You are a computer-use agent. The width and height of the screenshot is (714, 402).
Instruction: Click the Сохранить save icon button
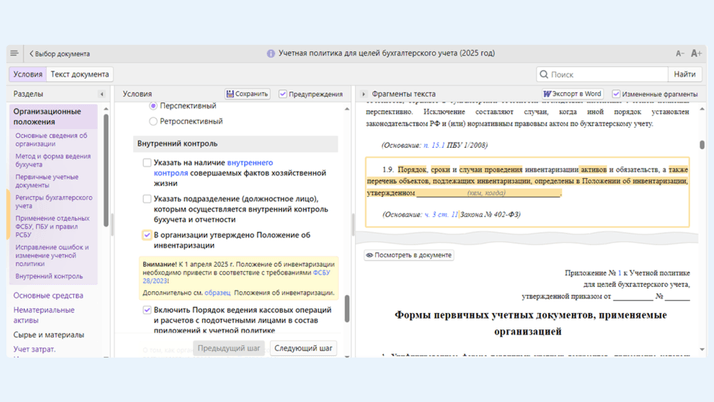(x=247, y=94)
